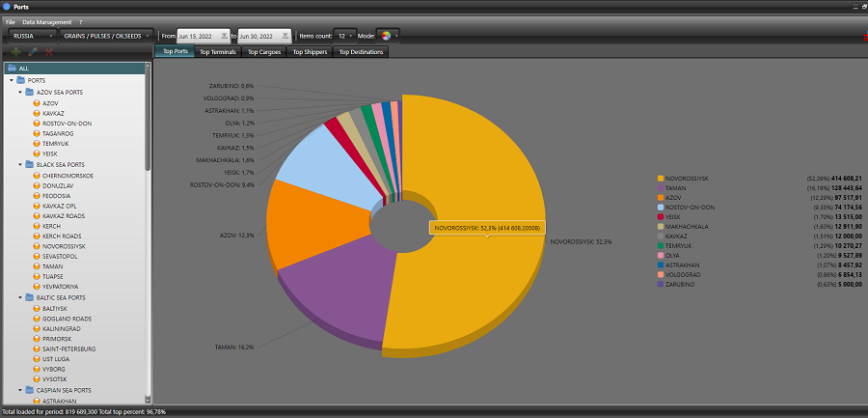The width and height of the screenshot is (868, 418).
Task: Click the green plus add icon
Action: 16,52
